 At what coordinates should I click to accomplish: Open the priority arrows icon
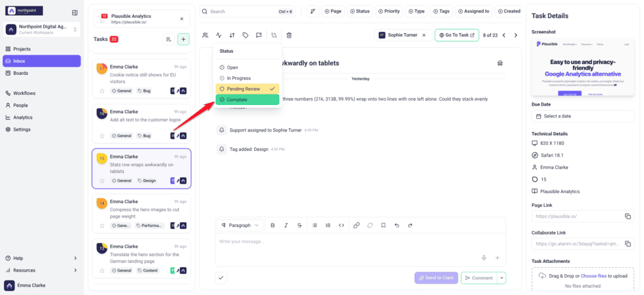(x=232, y=35)
